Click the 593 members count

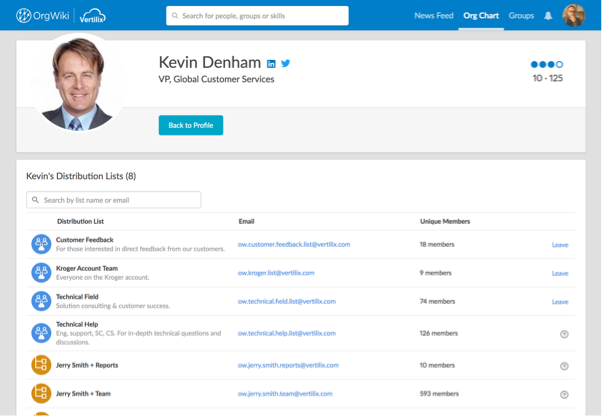pyautogui.click(x=439, y=393)
